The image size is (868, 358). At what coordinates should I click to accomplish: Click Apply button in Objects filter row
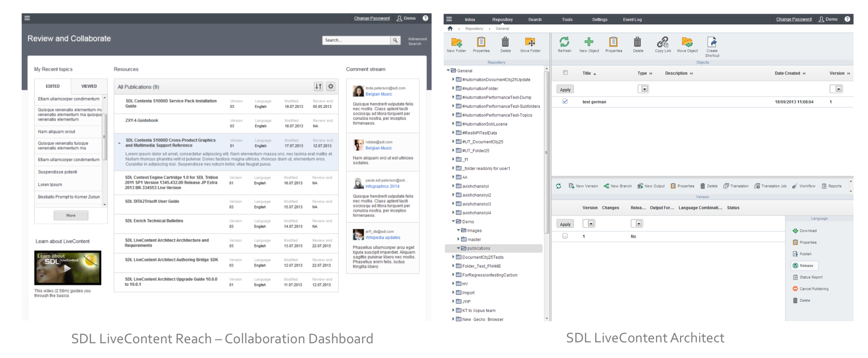[565, 90]
